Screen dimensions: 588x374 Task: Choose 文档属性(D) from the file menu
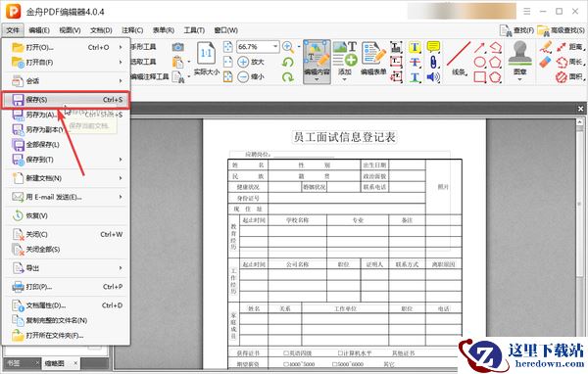(67, 305)
